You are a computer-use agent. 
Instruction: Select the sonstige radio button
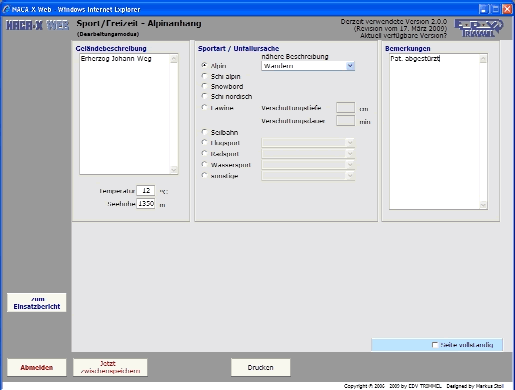point(205,175)
